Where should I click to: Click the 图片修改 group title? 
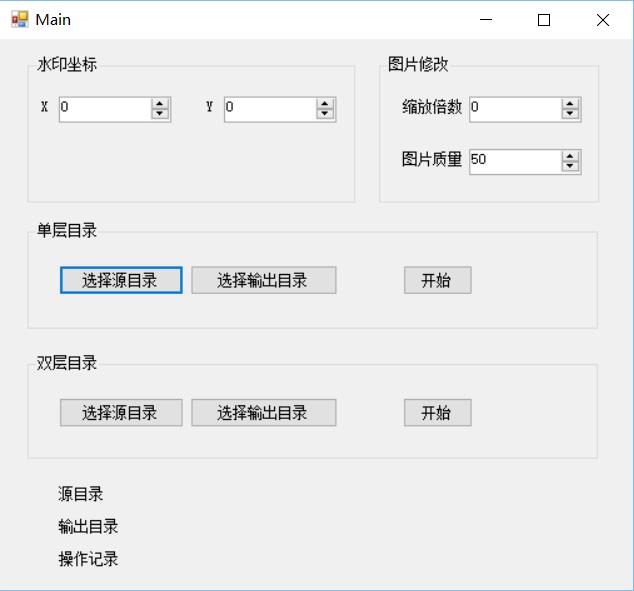(x=418, y=64)
